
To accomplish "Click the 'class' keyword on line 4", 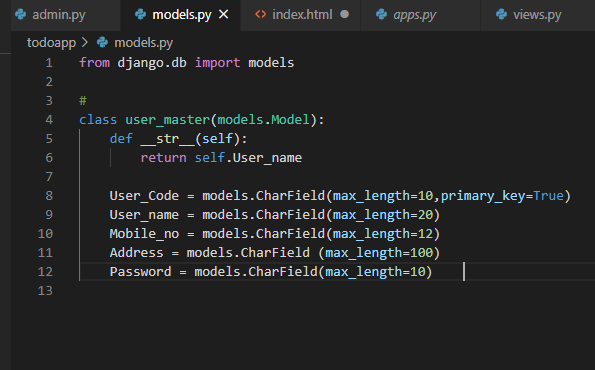I will tap(98, 120).
